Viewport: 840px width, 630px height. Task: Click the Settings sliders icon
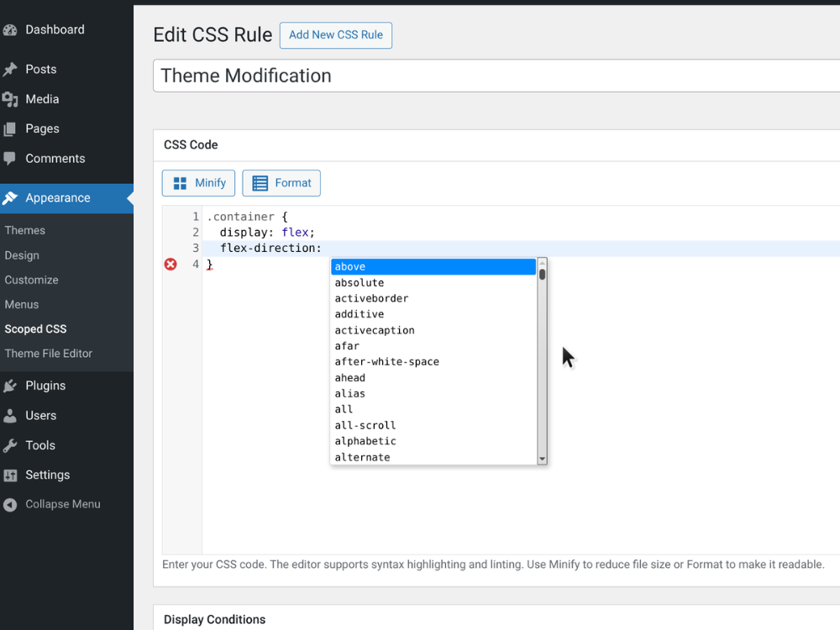point(10,475)
